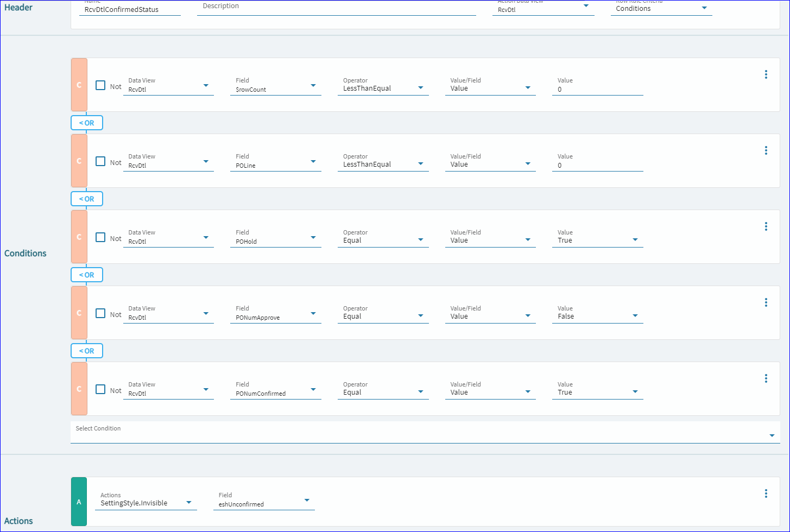Open Field dropdown showing POHold
Screen dimensions: 790x532
(276, 238)
